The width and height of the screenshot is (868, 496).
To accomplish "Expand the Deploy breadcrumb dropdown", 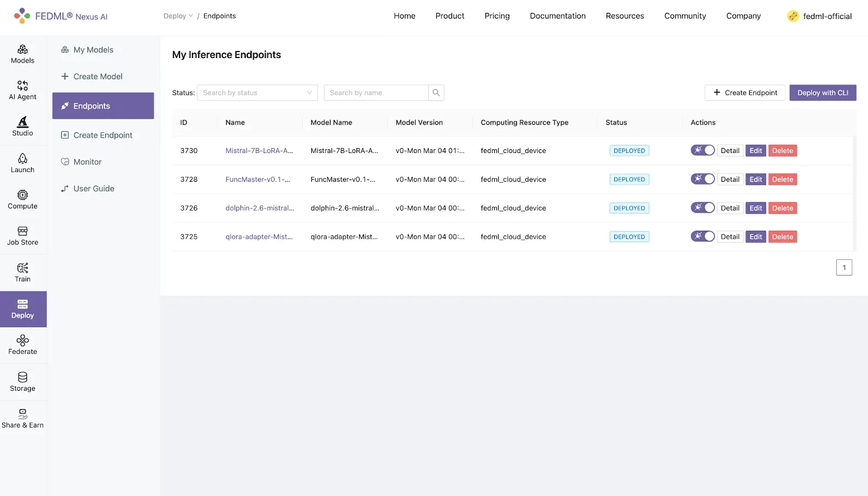I will (178, 16).
